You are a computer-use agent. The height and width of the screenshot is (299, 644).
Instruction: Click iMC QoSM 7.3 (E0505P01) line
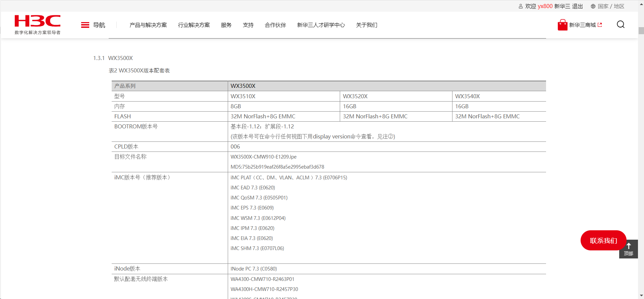click(x=259, y=198)
